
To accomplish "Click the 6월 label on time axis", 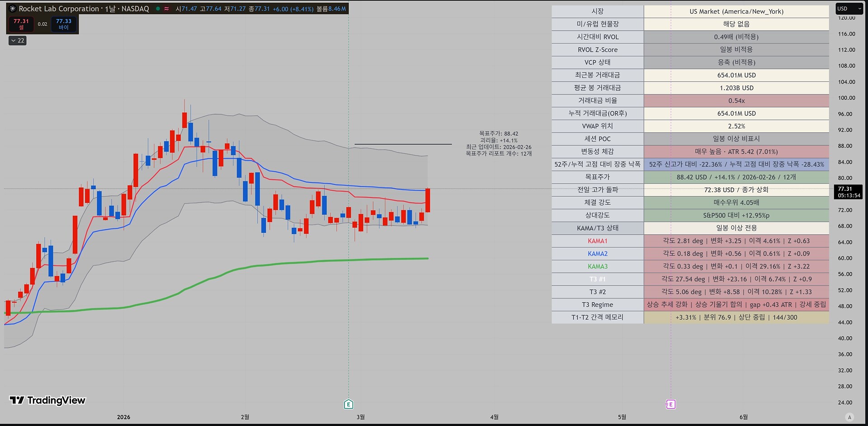I will pyautogui.click(x=744, y=417).
